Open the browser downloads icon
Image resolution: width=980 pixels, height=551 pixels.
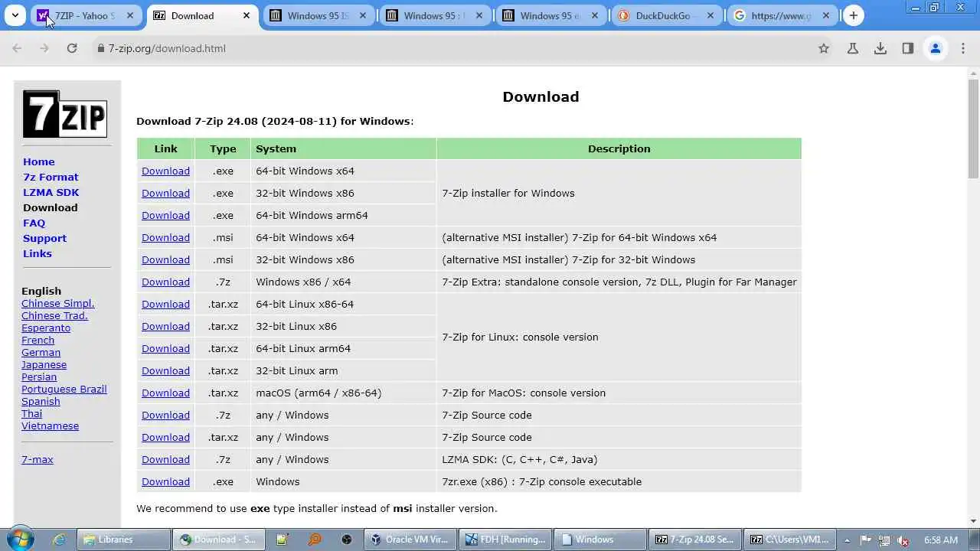coord(880,48)
